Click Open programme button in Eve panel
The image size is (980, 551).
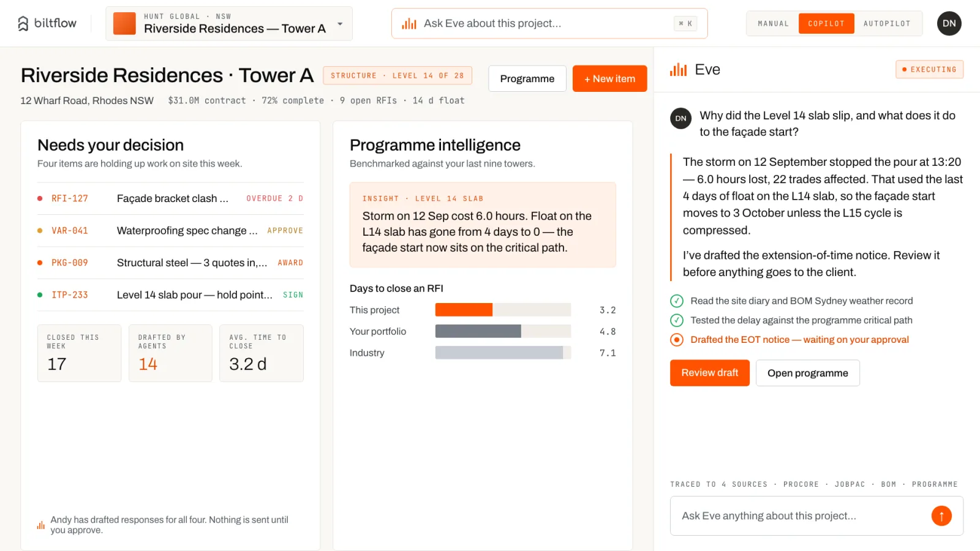[x=808, y=373]
